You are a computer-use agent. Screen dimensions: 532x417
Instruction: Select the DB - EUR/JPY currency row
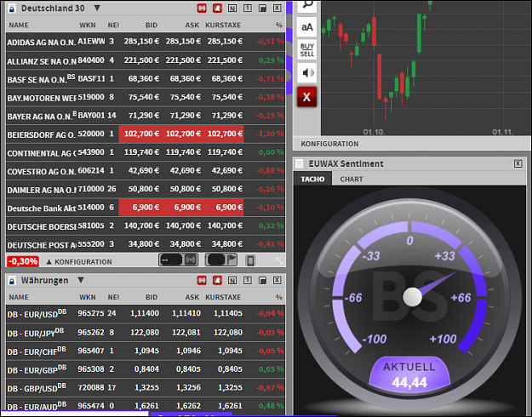click(x=146, y=333)
